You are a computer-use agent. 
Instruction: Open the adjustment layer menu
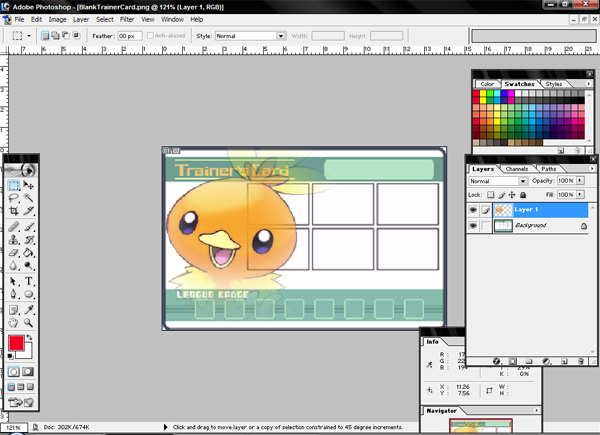[x=546, y=361]
